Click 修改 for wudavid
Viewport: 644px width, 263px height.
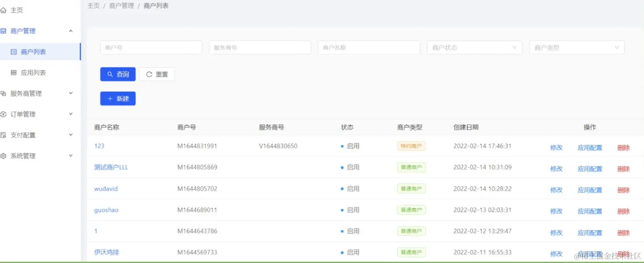[556, 190]
